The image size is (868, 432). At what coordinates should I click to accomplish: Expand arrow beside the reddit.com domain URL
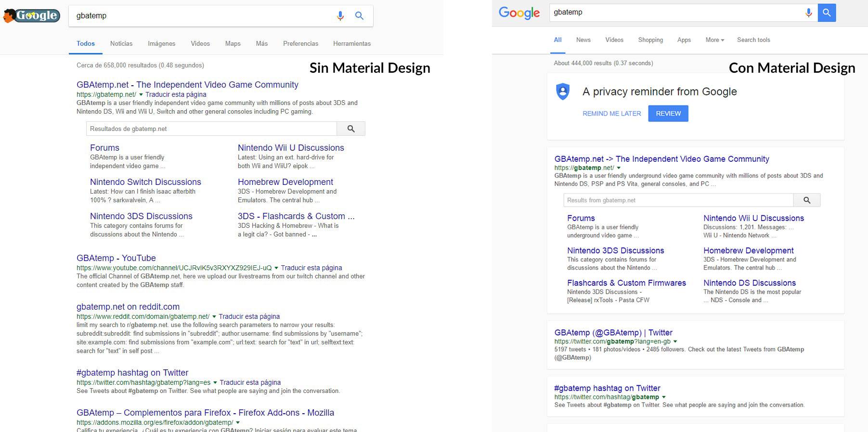click(214, 317)
